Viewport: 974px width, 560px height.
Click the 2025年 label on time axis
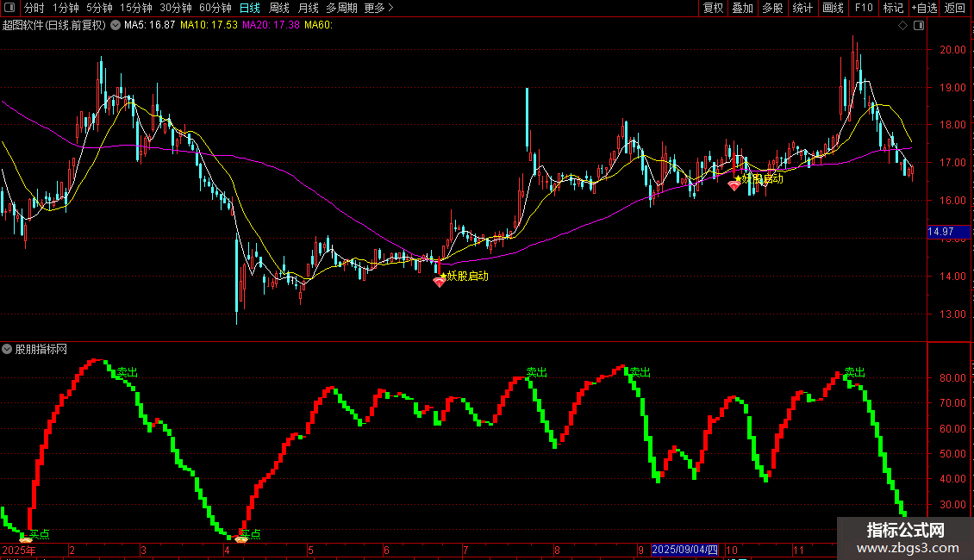(19, 551)
